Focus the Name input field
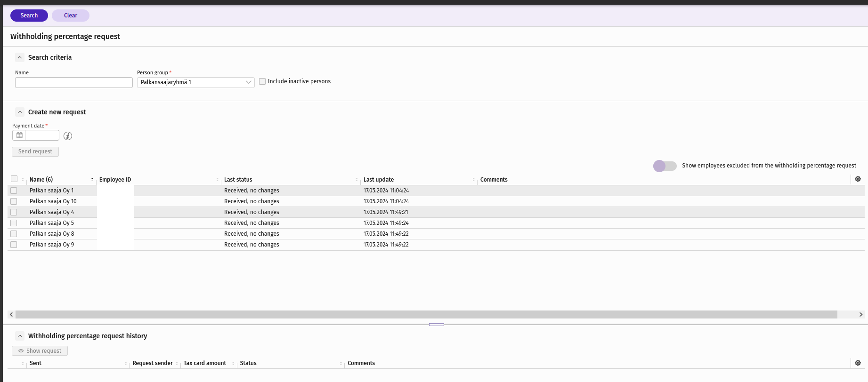The width and height of the screenshot is (868, 382). pos(74,82)
